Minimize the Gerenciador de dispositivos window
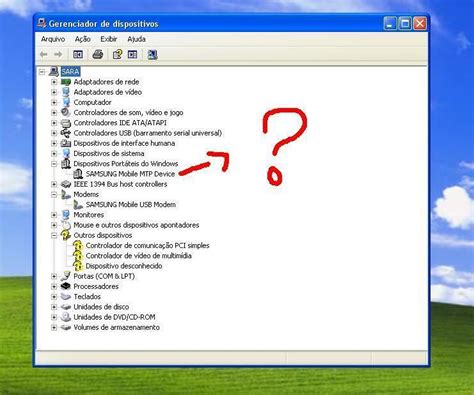Viewport: 474px width, 395px height. pos(390,24)
